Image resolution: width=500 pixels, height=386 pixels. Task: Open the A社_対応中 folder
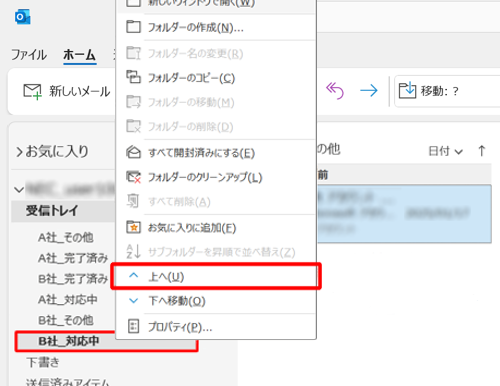pos(68,300)
